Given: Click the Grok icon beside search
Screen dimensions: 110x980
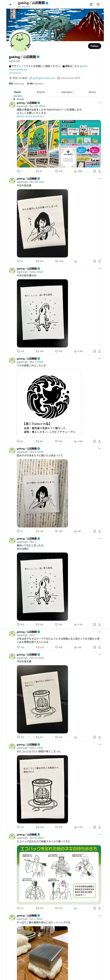Looking at the screenshot, I should [91, 5].
